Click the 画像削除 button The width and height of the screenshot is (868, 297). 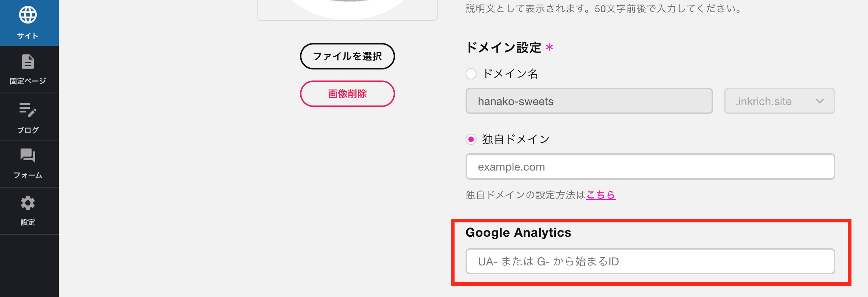tap(347, 94)
